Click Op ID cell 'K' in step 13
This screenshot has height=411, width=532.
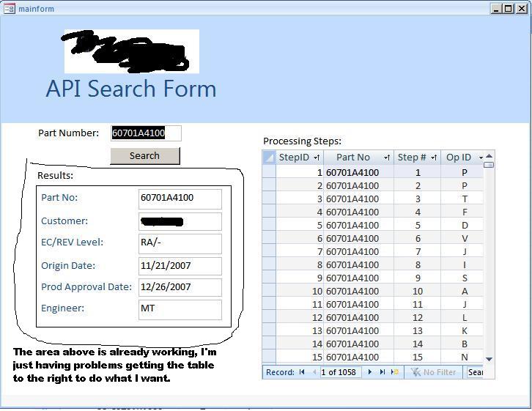tap(462, 330)
